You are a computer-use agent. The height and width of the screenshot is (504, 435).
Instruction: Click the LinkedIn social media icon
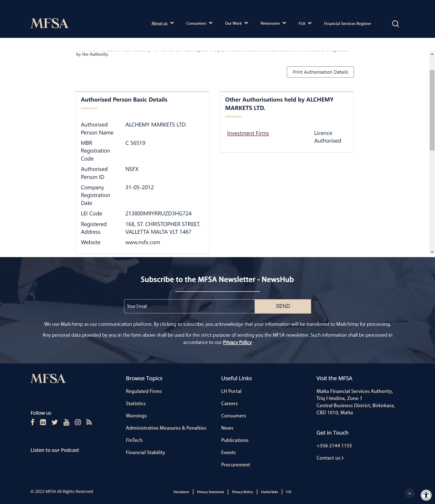[43, 422]
